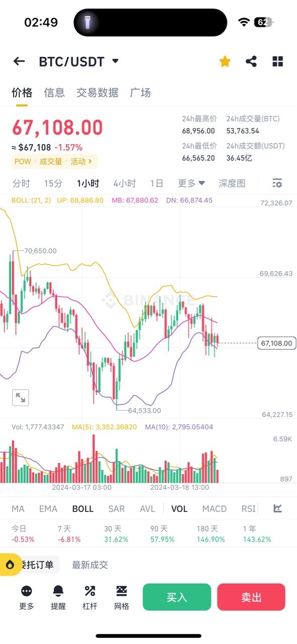297x644 pixels.
Task: Tap the green 买入 buy button
Action: tap(176, 597)
